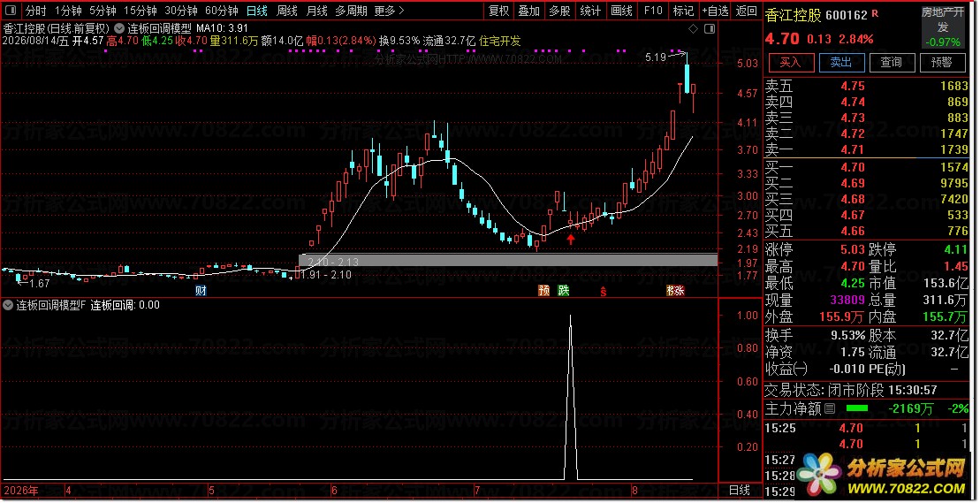Click the 5.19 high price annotation
Image resolution: width=980 pixels, height=503 pixels.
pyautogui.click(x=656, y=57)
